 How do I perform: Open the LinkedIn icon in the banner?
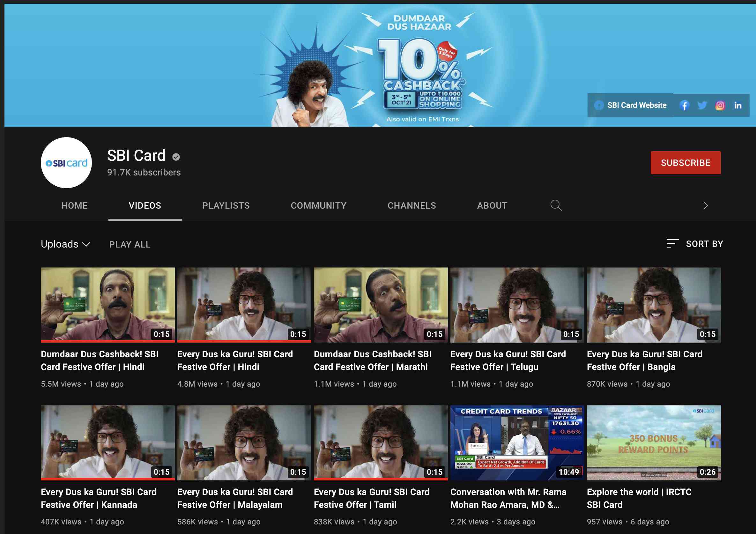coord(738,105)
